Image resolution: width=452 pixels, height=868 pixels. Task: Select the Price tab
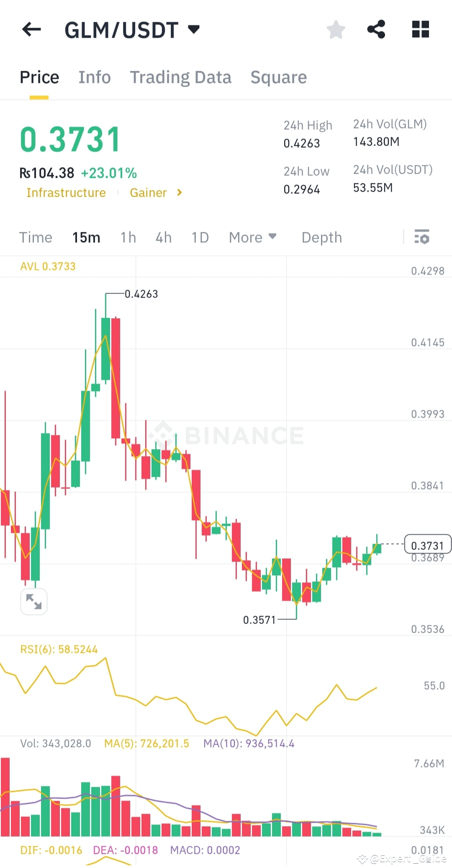pyautogui.click(x=39, y=77)
